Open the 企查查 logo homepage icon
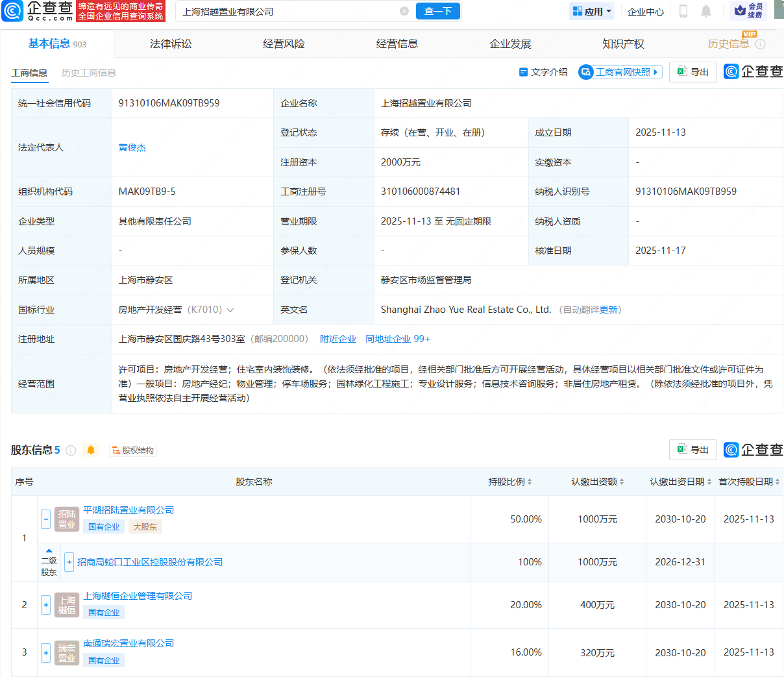 pyautogui.click(x=13, y=11)
